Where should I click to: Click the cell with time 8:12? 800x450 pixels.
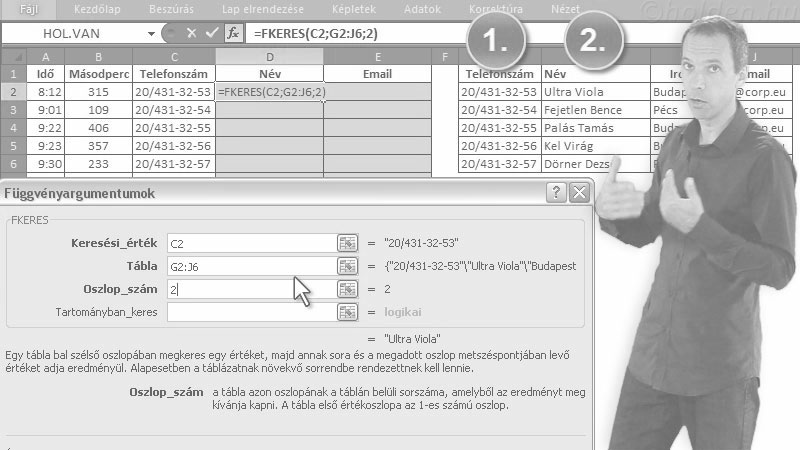point(45,92)
